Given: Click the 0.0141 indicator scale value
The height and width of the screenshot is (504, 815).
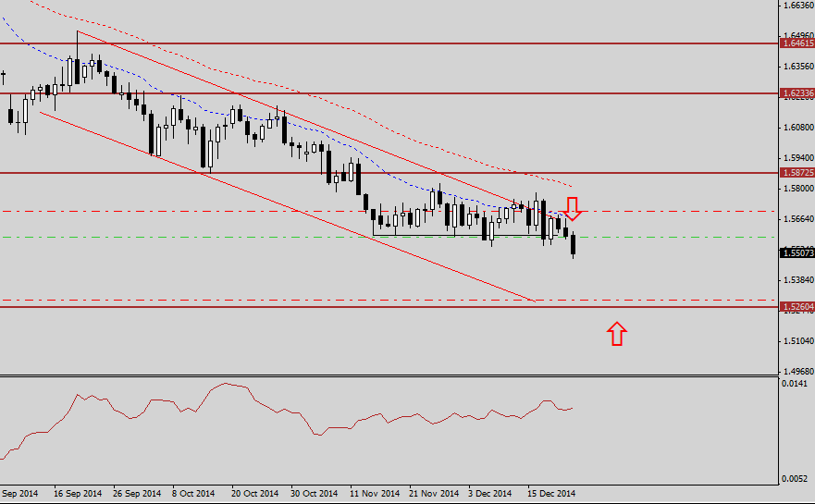Looking at the screenshot, I should [x=796, y=384].
